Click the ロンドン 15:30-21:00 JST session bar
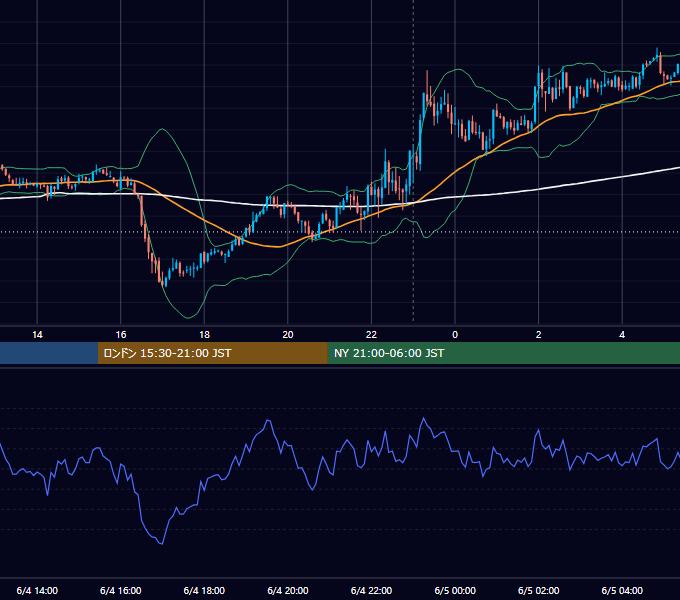 pyautogui.click(x=212, y=353)
